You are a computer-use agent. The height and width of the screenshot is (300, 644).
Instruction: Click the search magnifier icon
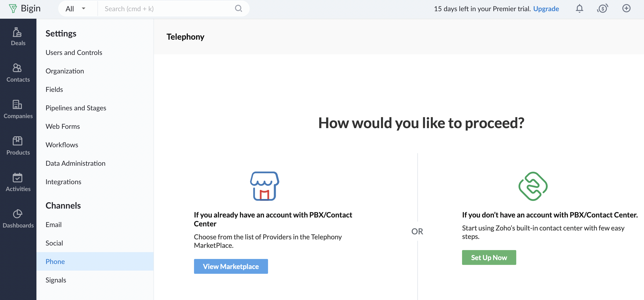238,8
